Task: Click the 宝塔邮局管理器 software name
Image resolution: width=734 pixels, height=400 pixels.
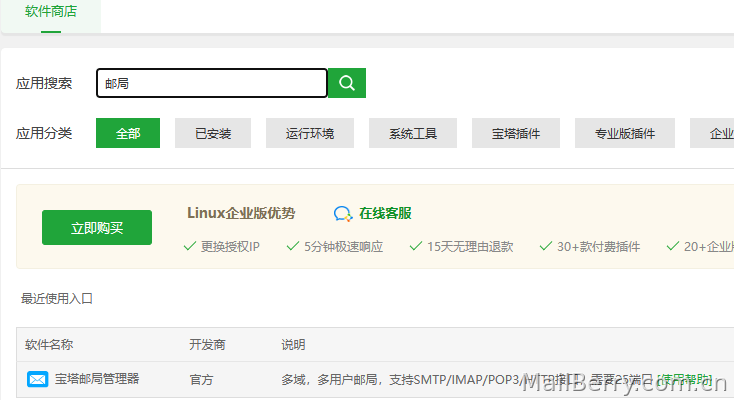Action: tap(97, 378)
